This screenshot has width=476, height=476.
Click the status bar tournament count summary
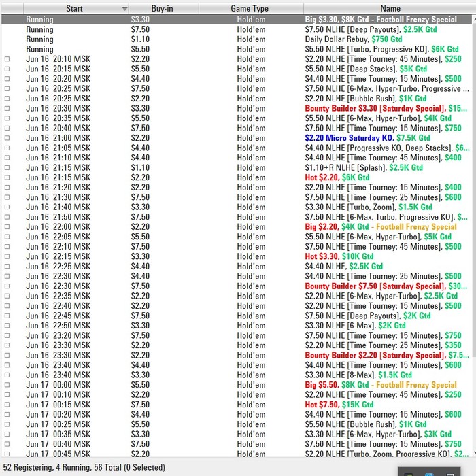click(84, 467)
